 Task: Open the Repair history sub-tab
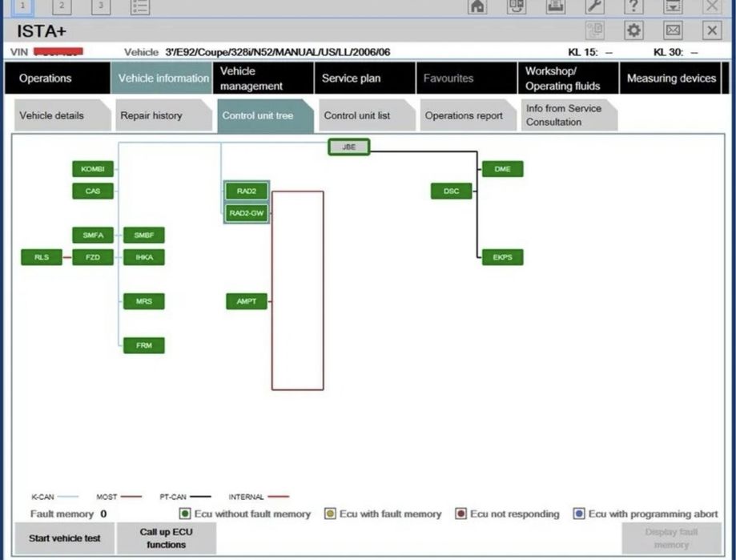[164, 115]
